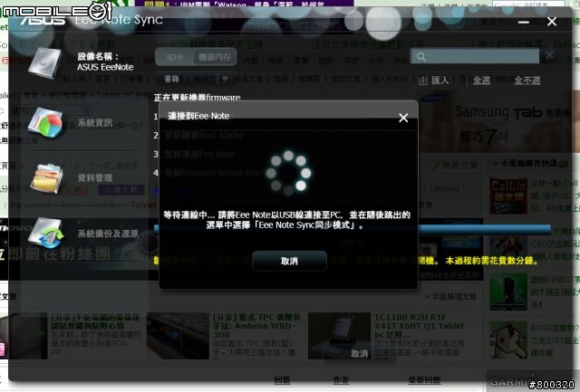Click the Samsung Tab banner in browser
The image size is (580, 392).
point(499,123)
